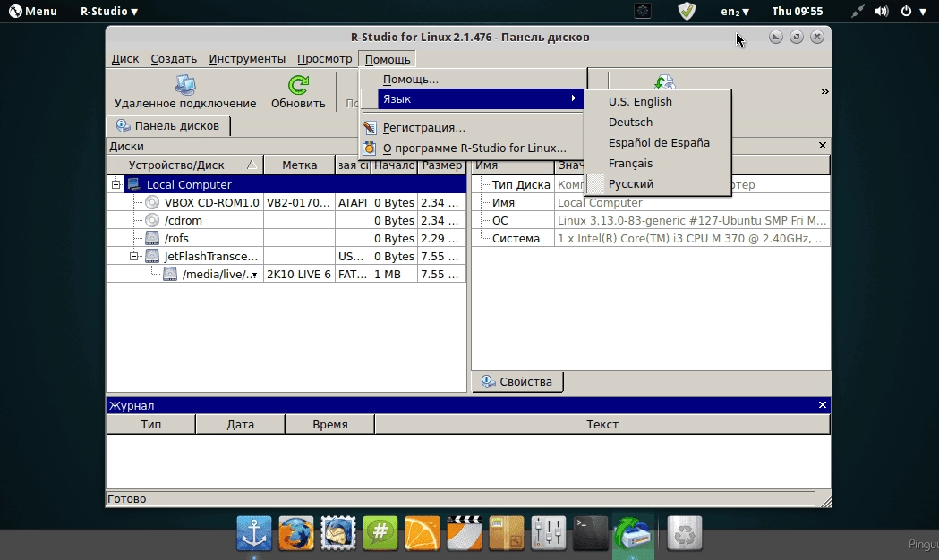
Task: Click the О программе about icon
Action: click(x=370, y=148)
